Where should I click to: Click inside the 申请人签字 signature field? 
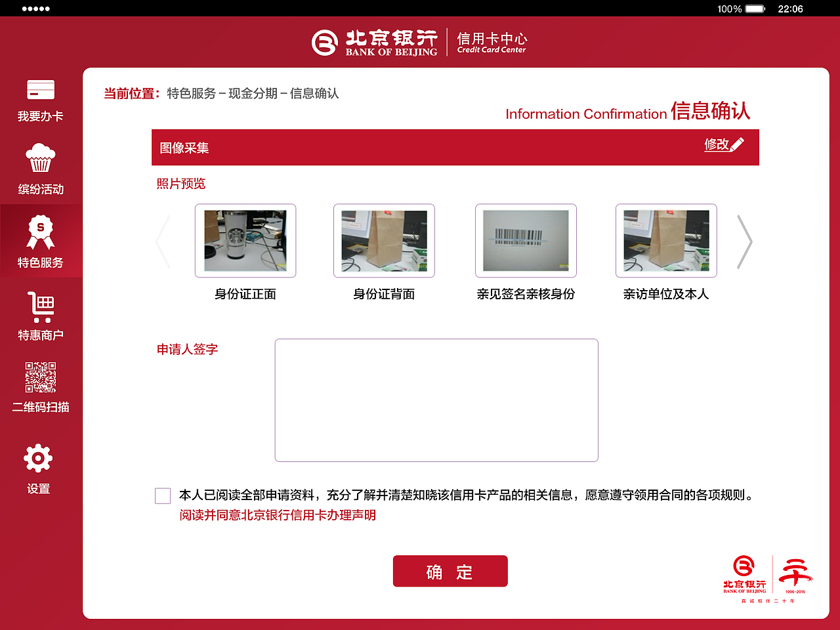point(436,400)
